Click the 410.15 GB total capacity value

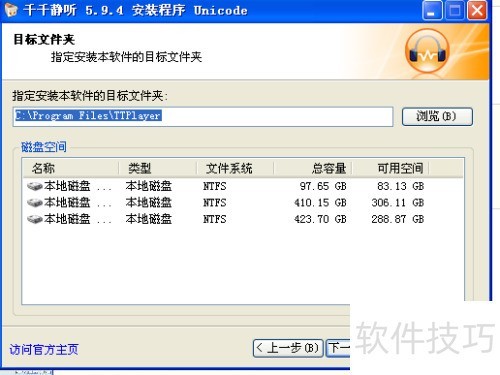pos(320,202)
